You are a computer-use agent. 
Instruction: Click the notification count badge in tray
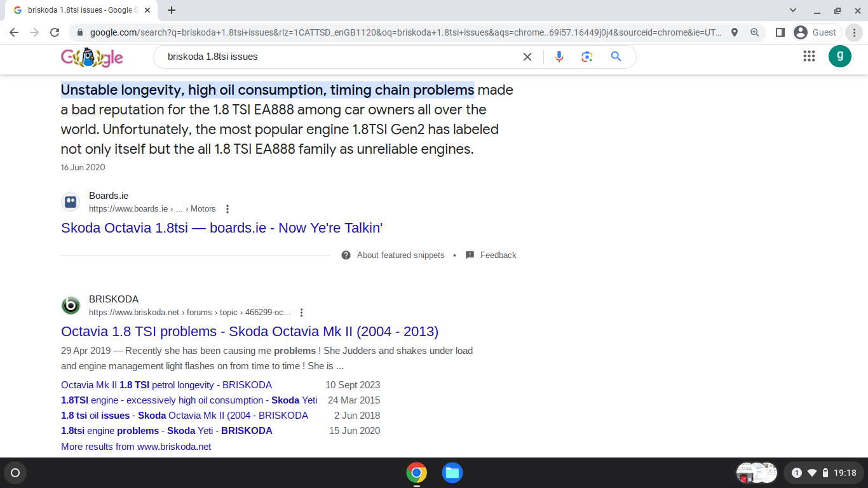tap(797, 473)
